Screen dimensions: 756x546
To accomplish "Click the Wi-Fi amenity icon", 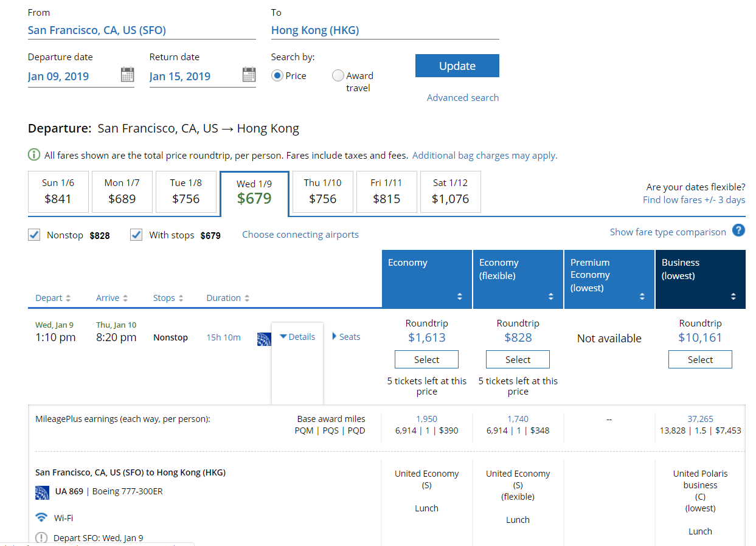I will tap(41, 518).
